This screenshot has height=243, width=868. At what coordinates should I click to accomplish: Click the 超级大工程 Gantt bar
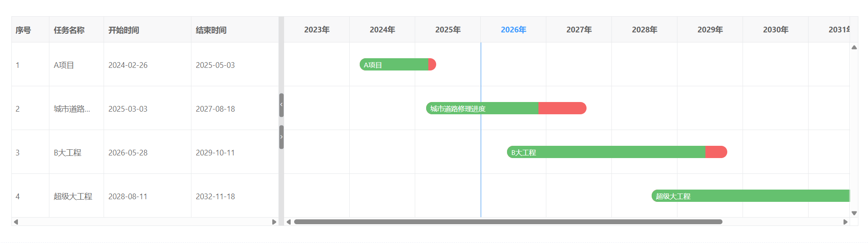[750, 196]
